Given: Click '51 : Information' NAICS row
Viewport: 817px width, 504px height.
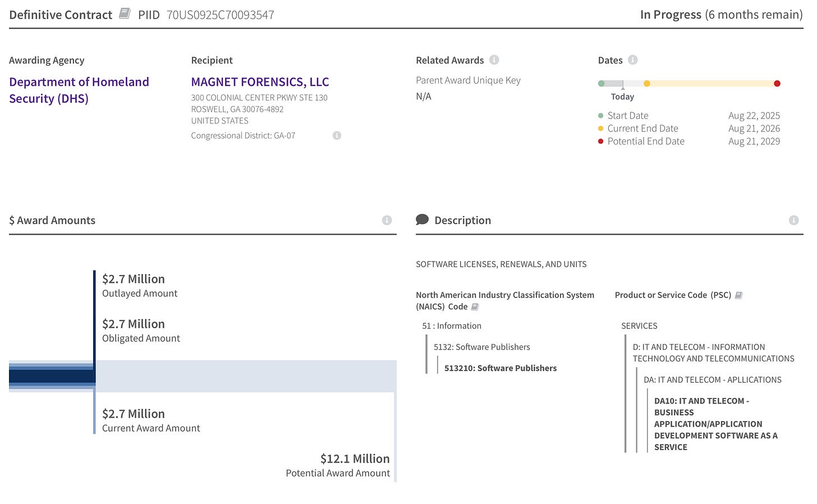Looking at the screenshot, I should point(452,326).
